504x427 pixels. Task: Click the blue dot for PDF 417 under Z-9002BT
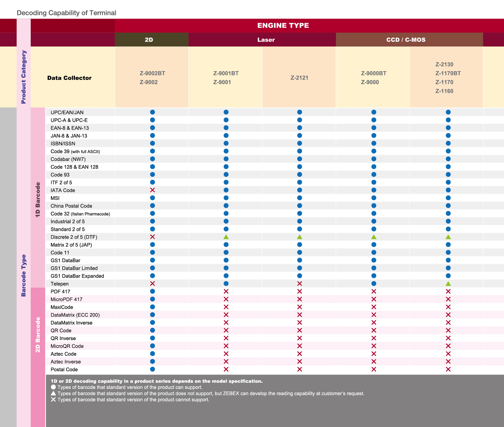[152, 291]
